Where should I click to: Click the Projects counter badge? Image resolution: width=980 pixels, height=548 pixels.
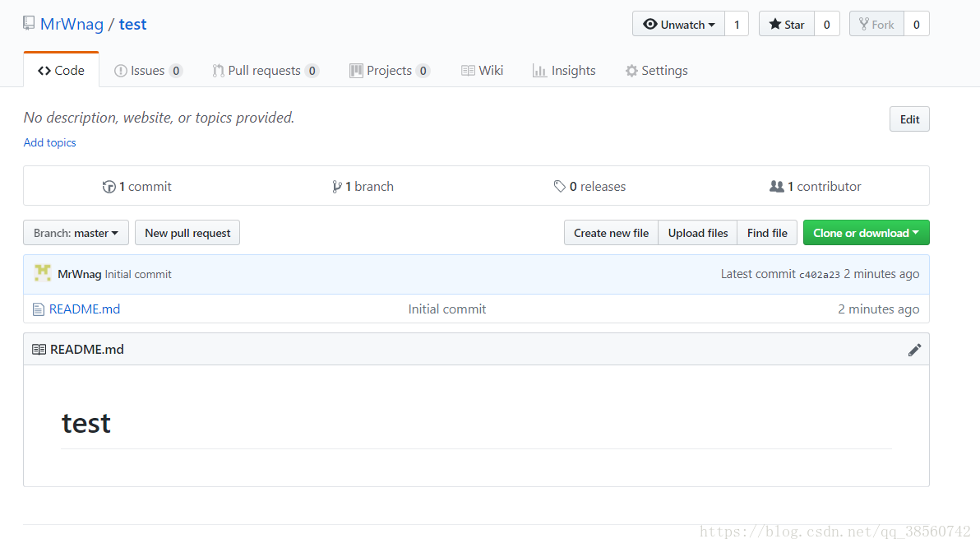(423, 71)
